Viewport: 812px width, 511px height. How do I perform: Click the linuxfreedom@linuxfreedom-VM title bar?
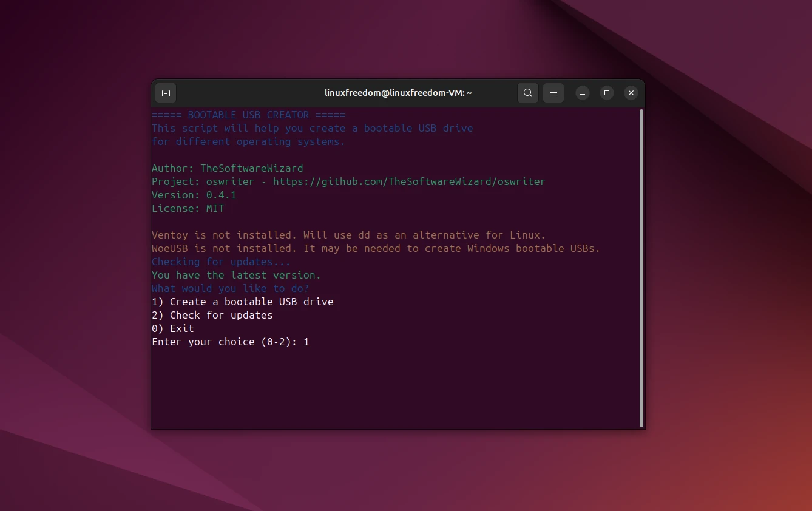click(398, 93)
